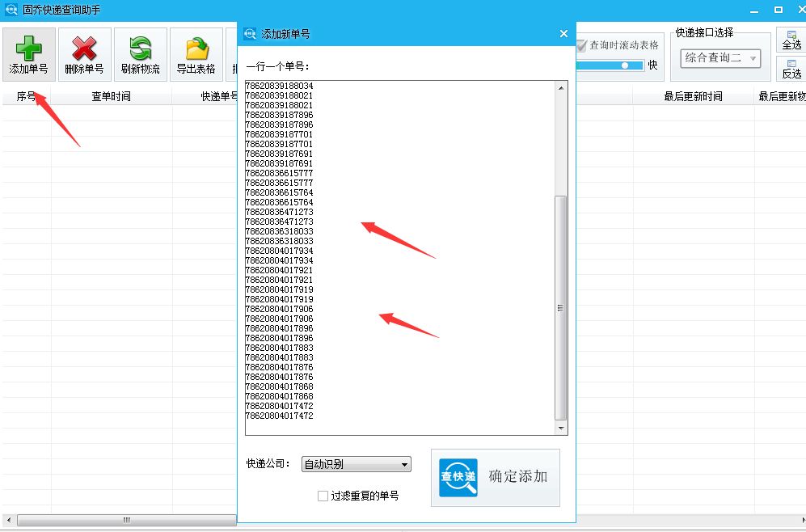Enable 过滤重复的单号 checkbox
Image resolution: width=806 pixels, height=532 pixels.
(323, 496)
